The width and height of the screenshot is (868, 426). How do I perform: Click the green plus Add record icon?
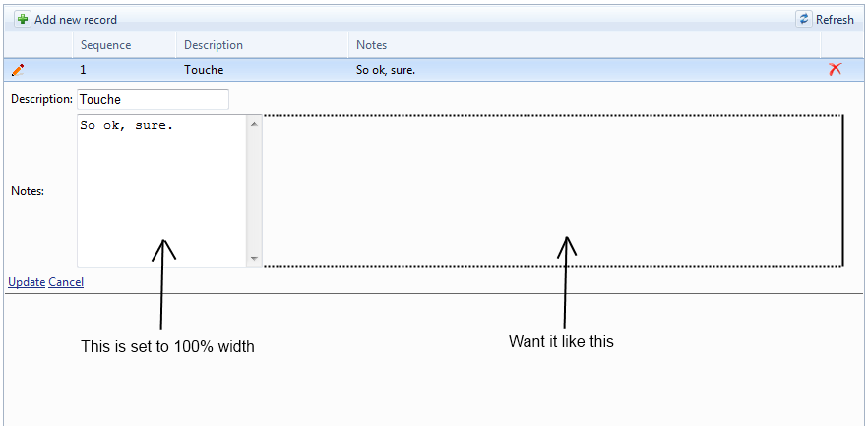(x=23, y=19)
